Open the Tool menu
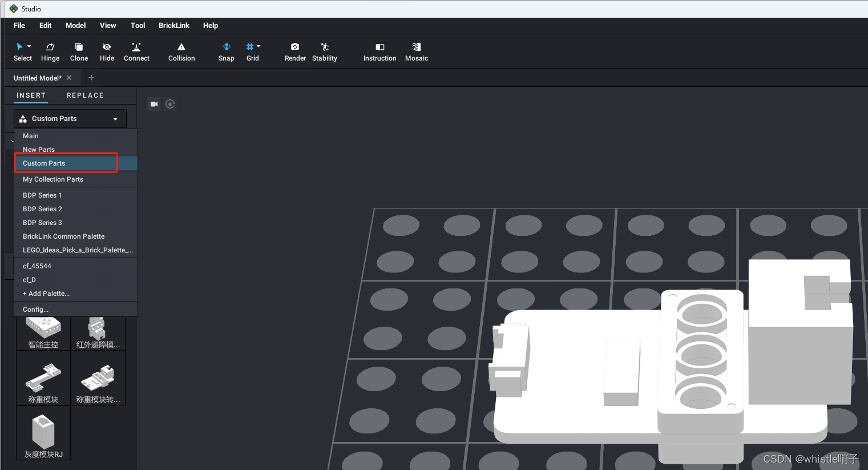Screen dimensions: 868x470 point(138,26)
